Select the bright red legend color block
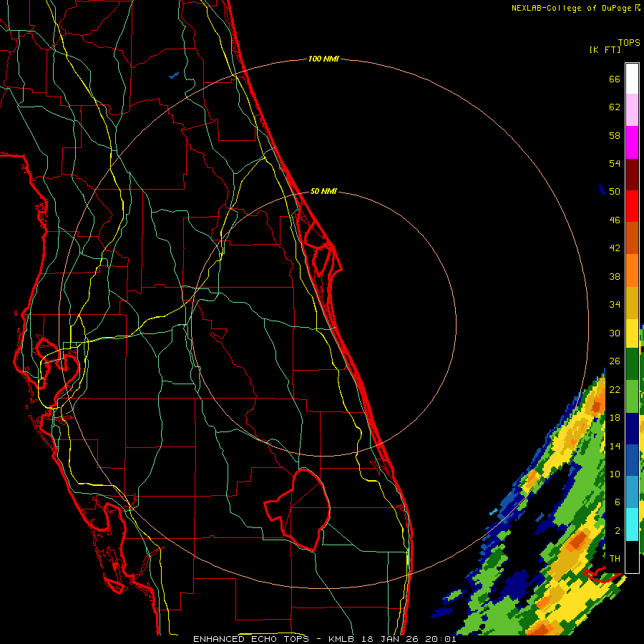This screenshot has width=644, height=644. [x=632, y=206]
